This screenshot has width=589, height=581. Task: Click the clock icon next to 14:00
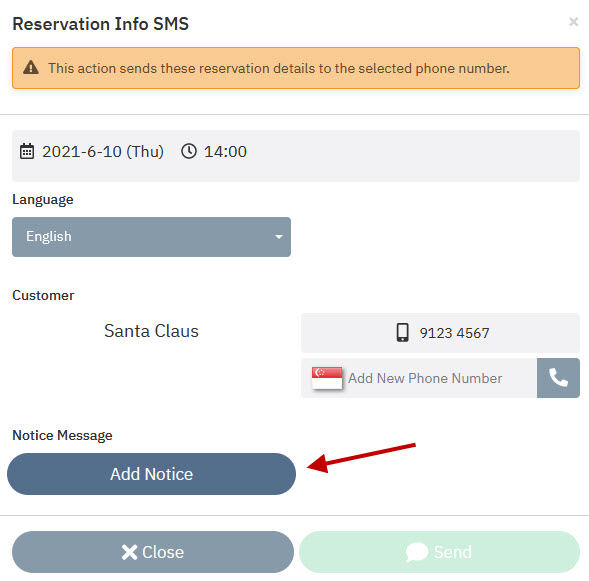(189, 151)
